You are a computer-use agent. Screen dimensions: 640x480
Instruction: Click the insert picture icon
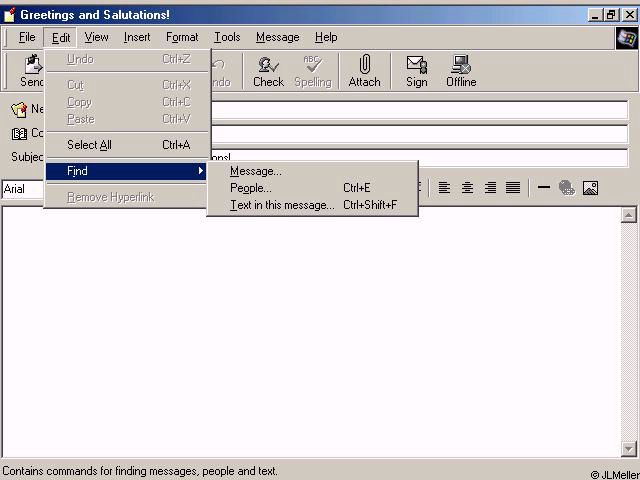(x=590, y=188)
